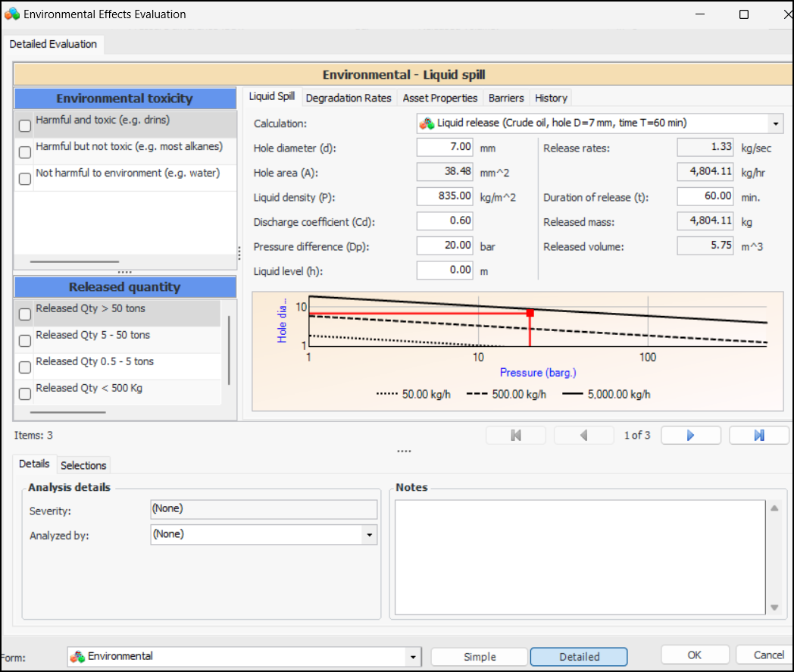Open the Calculation dropdown list
Image resolution: width=794 pixels, height=672 pixels.
(776, 123)
